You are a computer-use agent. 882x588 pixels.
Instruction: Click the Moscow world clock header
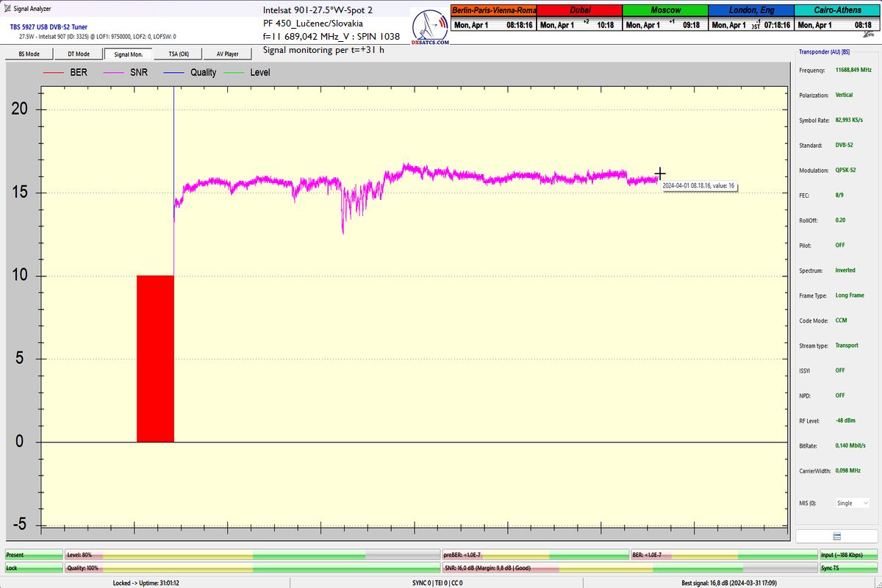click(x=664, y=10)
